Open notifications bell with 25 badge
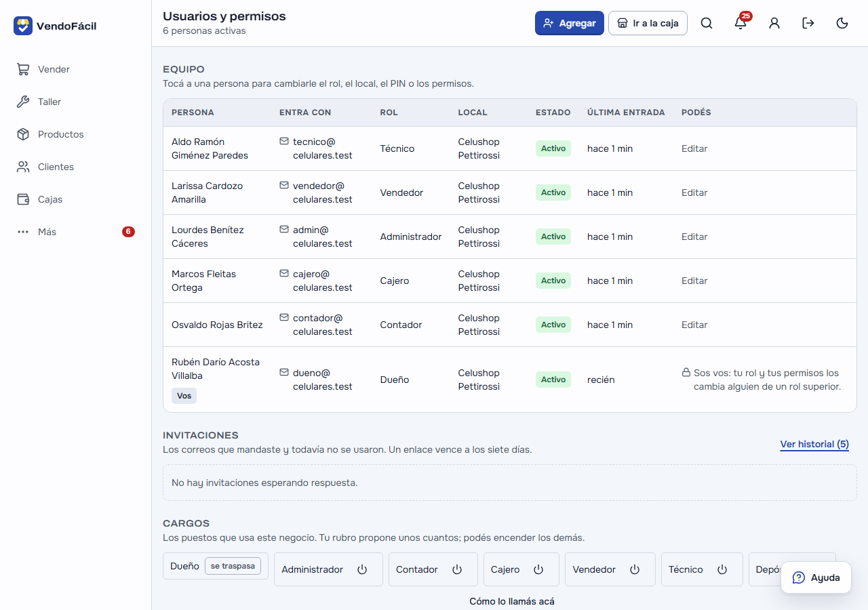The image size is (868, 610). tap(741, 23)
